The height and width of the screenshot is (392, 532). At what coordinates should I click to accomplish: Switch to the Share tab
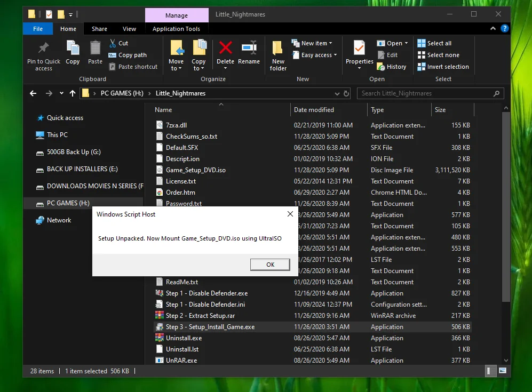click(x=99, y=29)
